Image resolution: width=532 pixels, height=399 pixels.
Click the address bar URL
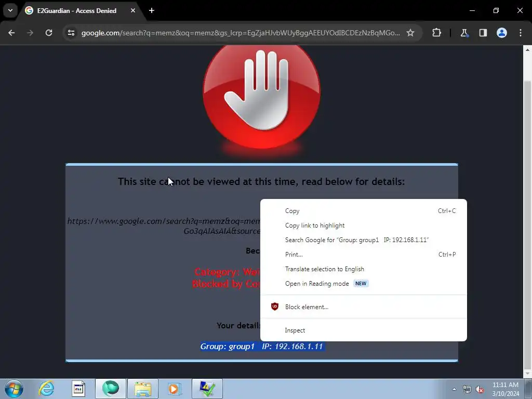241,33
